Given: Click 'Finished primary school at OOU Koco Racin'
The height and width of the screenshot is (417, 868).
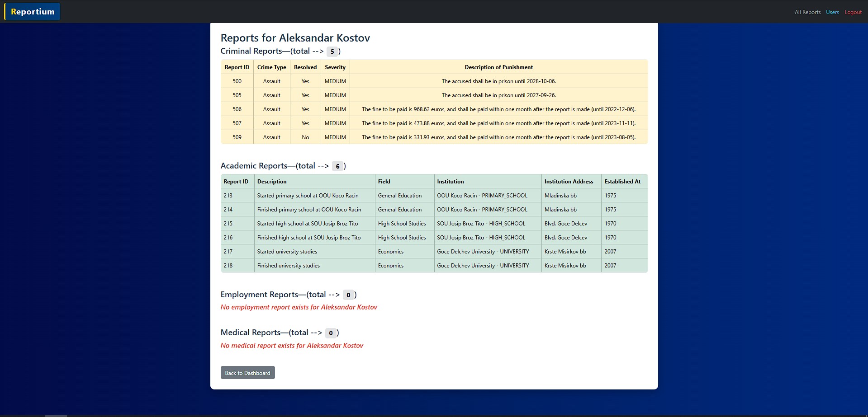Looking at the screenshot, I should coord(309,210).
